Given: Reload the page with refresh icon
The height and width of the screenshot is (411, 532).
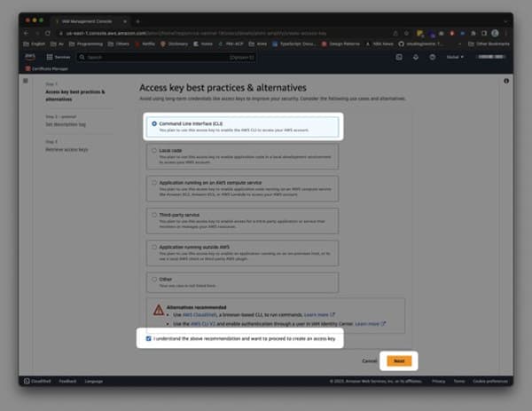Looking at the screenshot, I should (x=48, y=33).
